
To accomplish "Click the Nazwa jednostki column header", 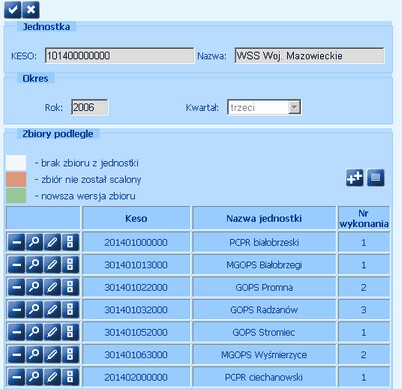I will 264,218.
